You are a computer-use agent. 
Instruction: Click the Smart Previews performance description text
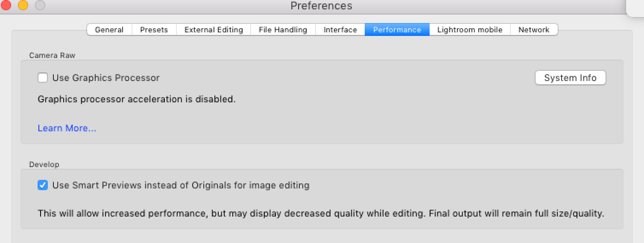[x=321, y=213]
